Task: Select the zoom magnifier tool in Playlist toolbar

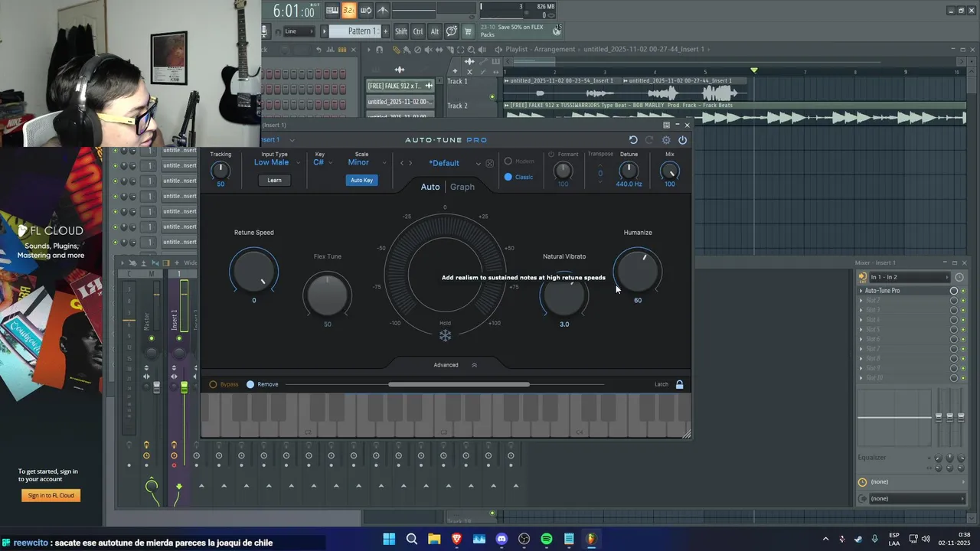Action: (471, 50)
